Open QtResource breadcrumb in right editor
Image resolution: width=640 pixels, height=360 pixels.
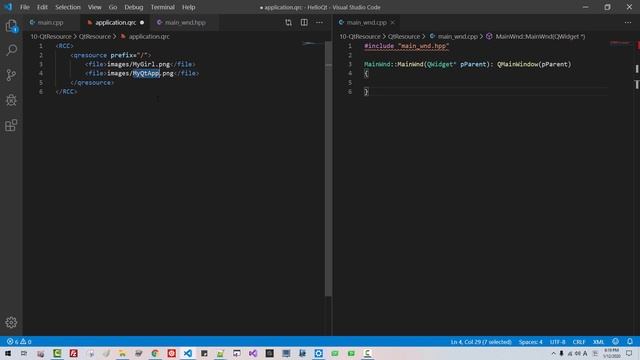(x=404, y=36)
